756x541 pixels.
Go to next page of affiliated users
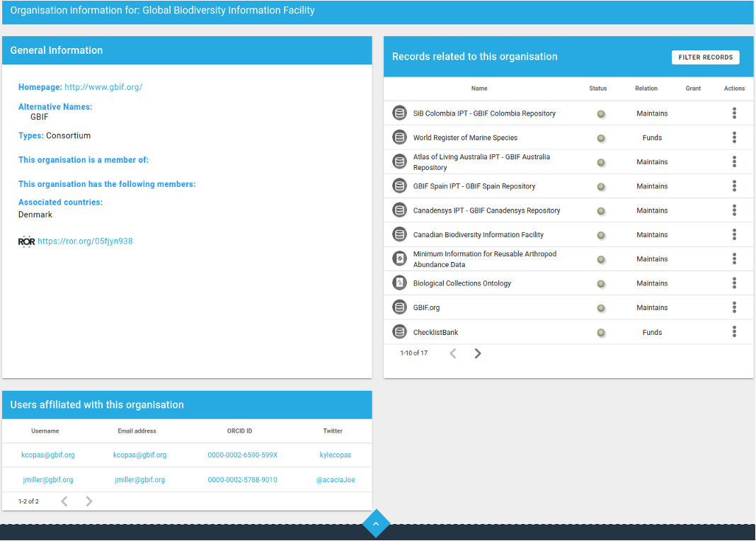[x=89, y=501]
